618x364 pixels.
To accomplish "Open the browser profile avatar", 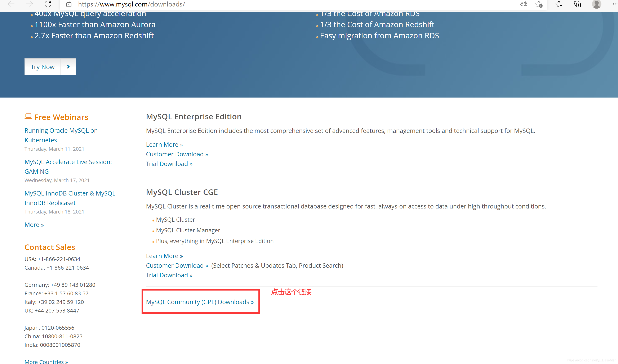I will 596,4.
